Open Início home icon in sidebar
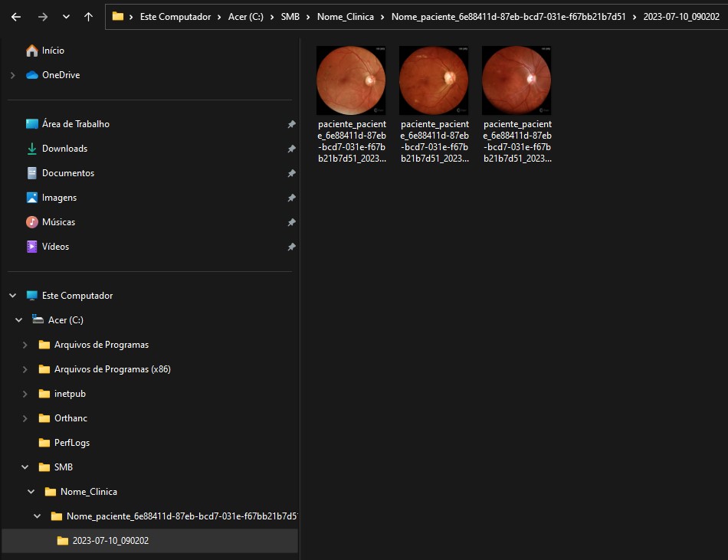 click(31, 51)
